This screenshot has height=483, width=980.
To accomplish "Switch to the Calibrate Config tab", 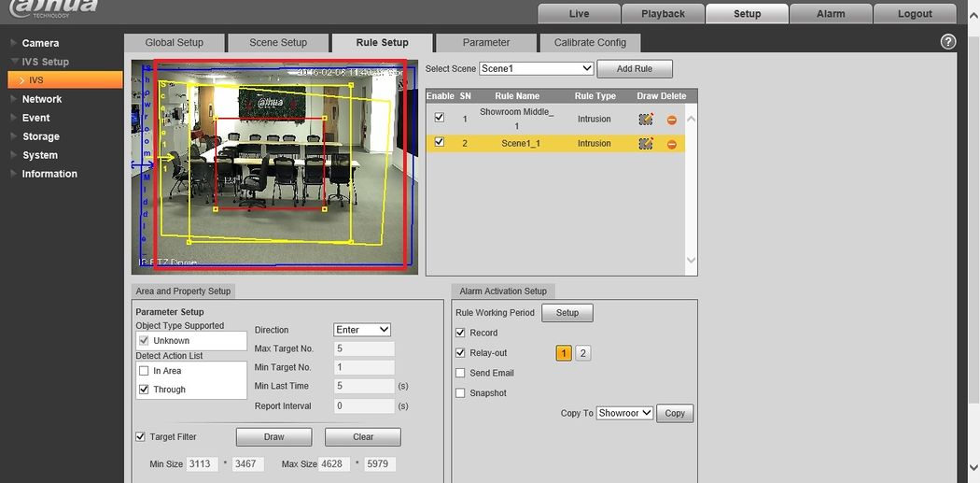I will pyautogui.click(x=590, y=43).
